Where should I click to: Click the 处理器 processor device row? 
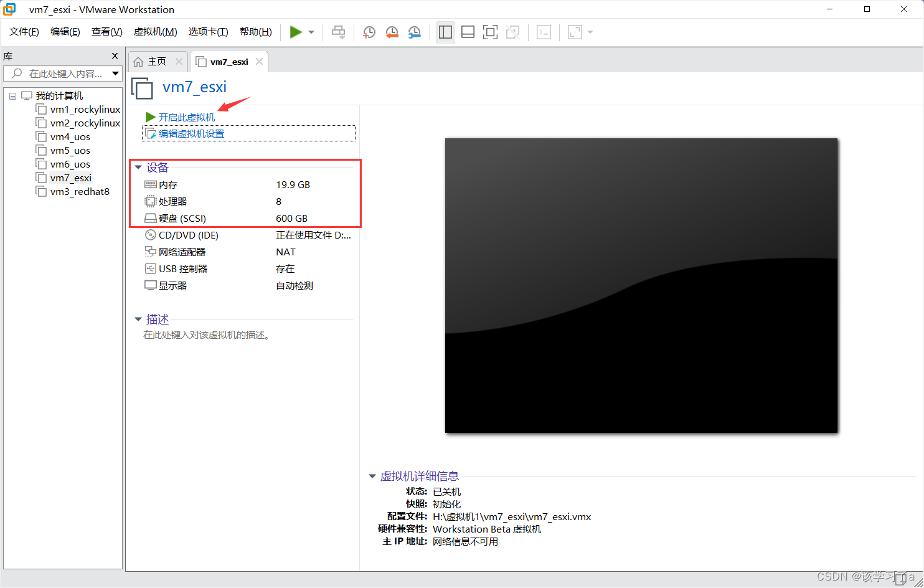[248, 201]
